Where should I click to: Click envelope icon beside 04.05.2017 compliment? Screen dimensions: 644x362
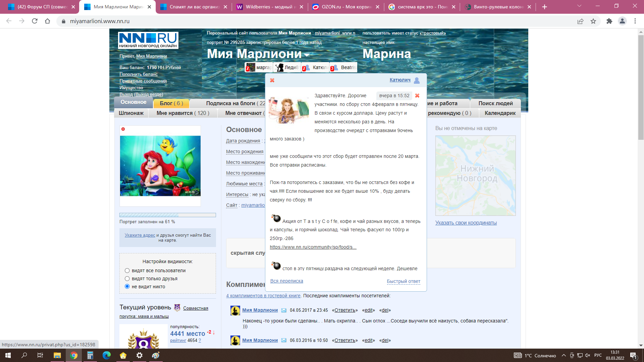284,310
